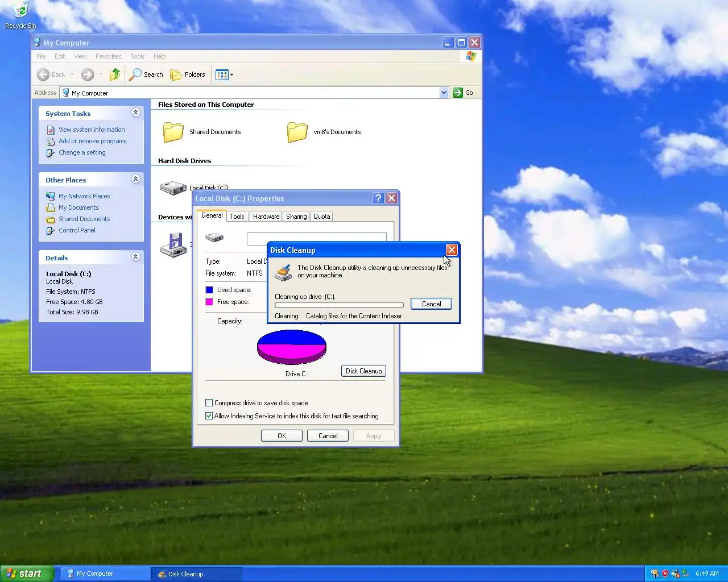The height and width of the screenshot is (582, 728).
Task: Click the Add or remove programs icon
Action: 51,141
